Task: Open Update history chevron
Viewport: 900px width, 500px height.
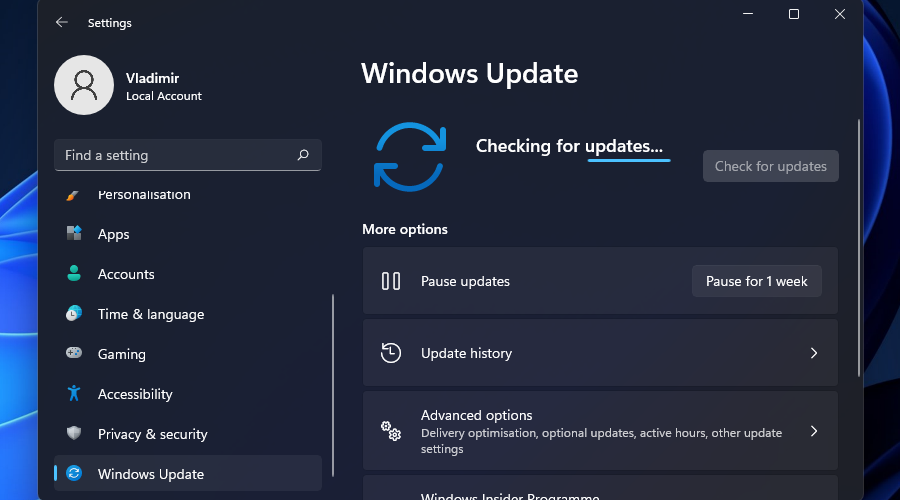Action: (814, 353)
